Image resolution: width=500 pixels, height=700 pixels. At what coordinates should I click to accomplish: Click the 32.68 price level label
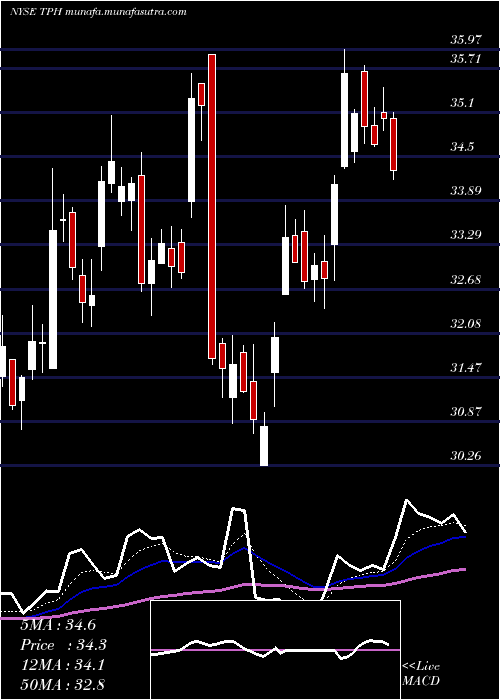pyautogui.click(x=466, y=279)
